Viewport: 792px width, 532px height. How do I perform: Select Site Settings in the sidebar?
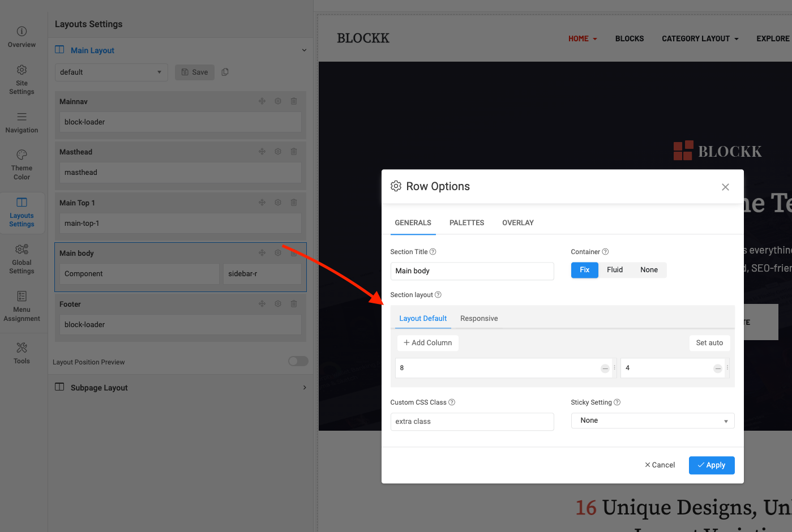(22, 79)
